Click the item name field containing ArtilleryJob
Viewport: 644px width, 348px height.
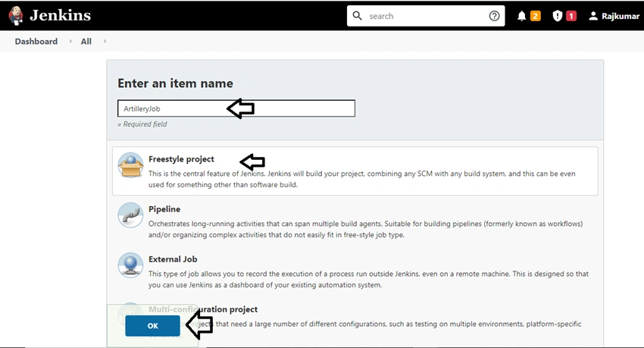click(236, 108)
